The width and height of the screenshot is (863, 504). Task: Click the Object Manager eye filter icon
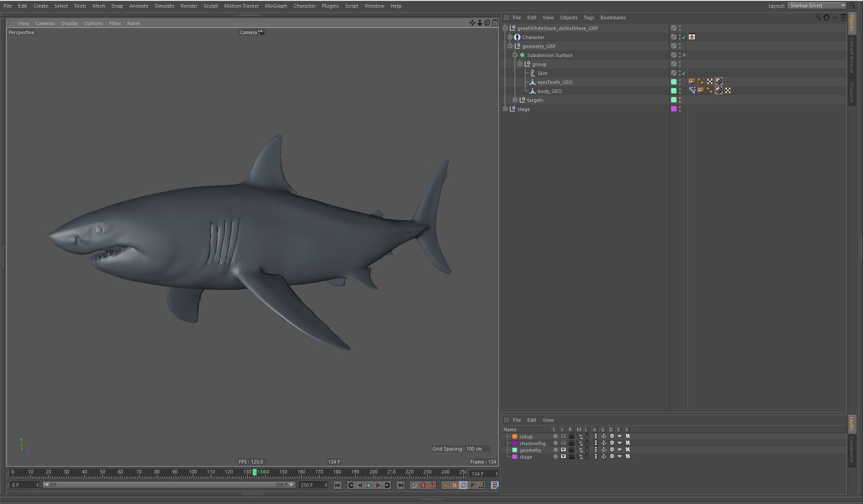[x=835, y=18]
